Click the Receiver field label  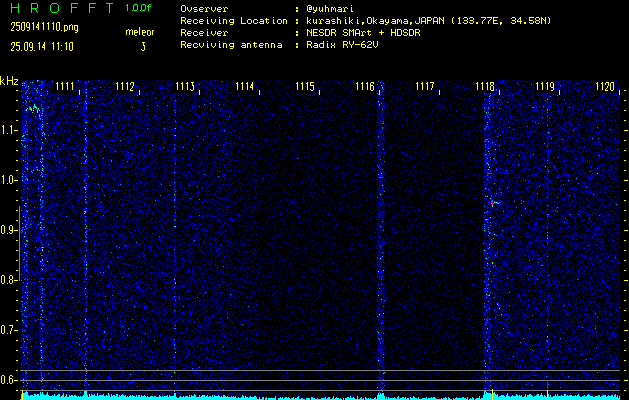[204, 33]
